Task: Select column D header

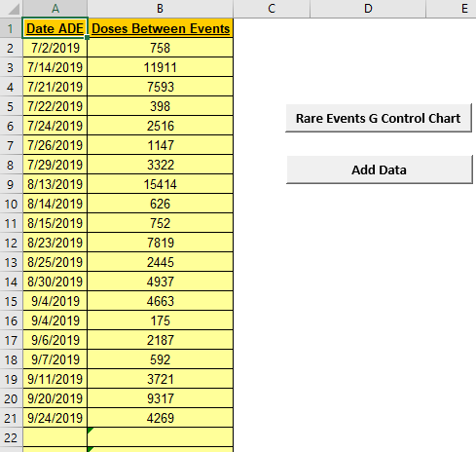Action: tap(368, 9)
